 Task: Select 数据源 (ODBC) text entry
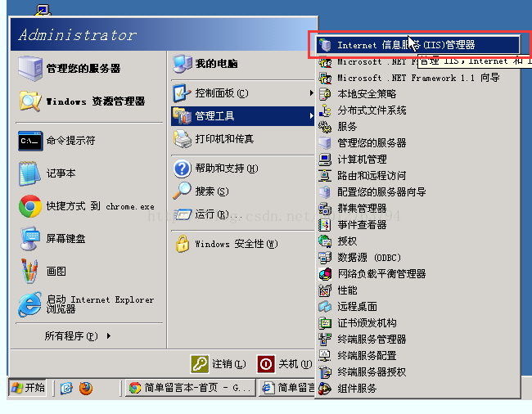point(369,258)
